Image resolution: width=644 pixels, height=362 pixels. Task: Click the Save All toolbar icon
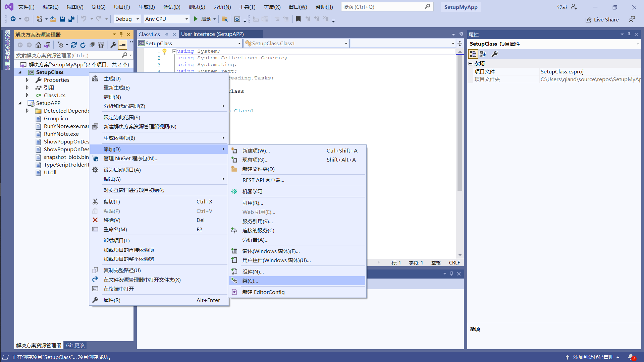tap(71, 19)
